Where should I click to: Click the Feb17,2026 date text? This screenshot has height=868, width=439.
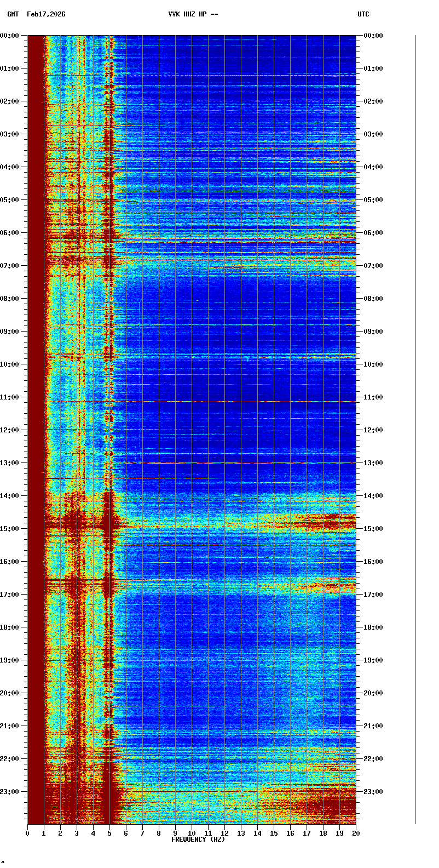pyautogui.click(x=46, y=14)
